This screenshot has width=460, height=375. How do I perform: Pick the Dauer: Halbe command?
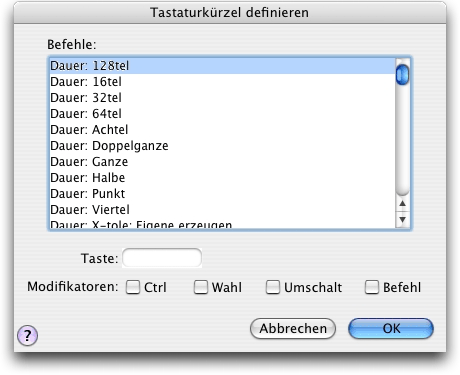point(222,178)
